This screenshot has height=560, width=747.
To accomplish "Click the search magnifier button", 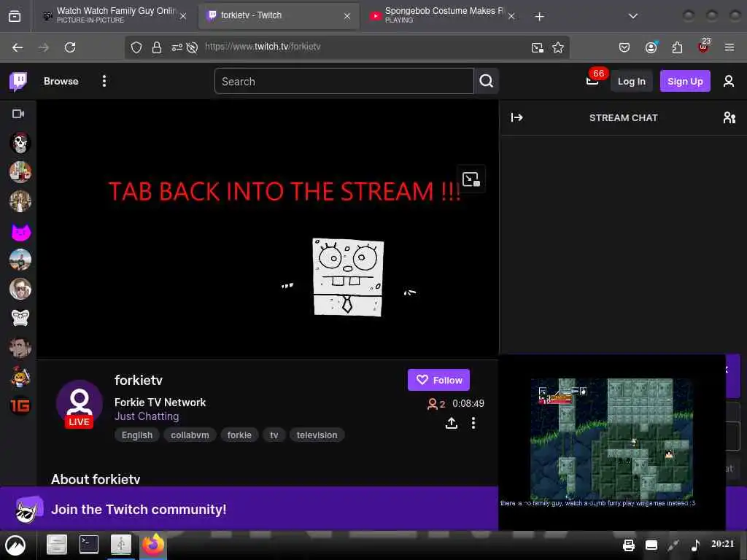I will coord(487,81).
